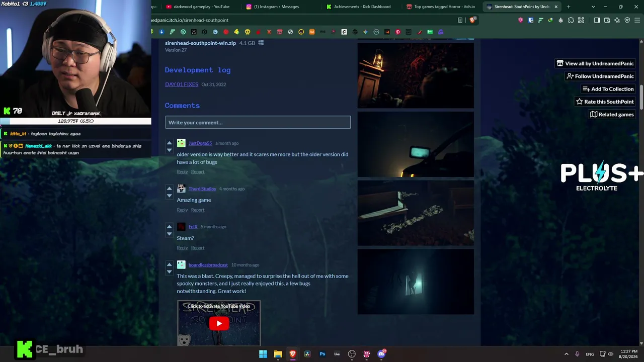Open the Top games tagged Horror tab
Image resolution: width=644 pixels, height=362 pixels.
click(440, 7)
